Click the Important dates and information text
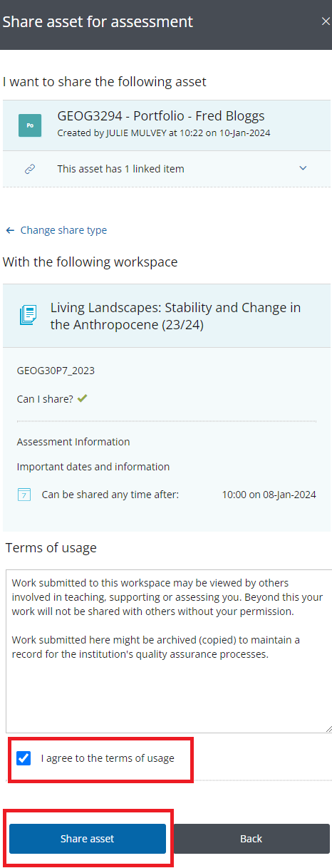Viewport: 332px width, 868px height. 93,467
